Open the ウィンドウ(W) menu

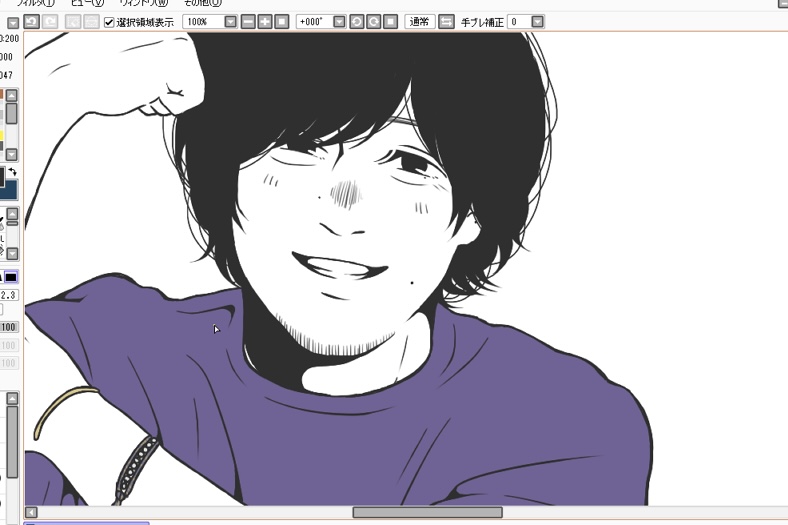coord(144,3)
